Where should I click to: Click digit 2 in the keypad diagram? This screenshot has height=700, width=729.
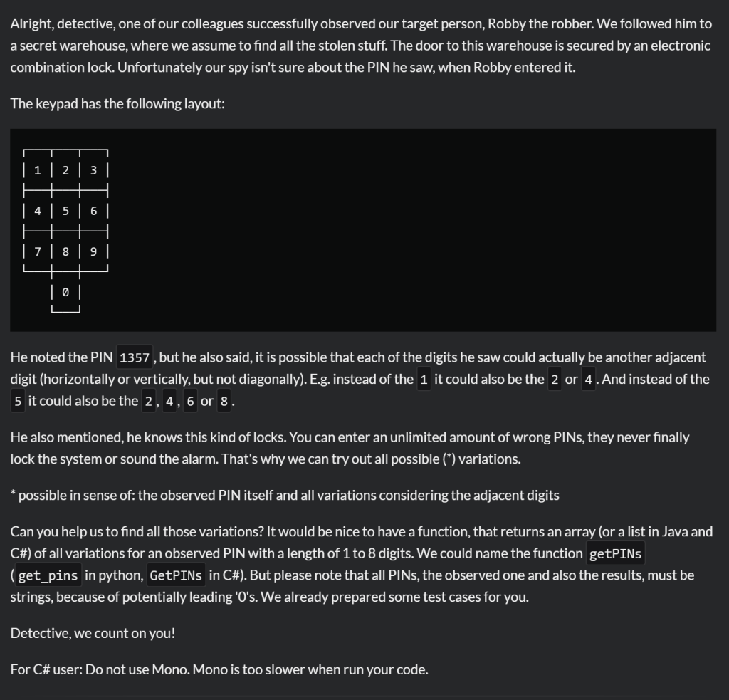coord(65,170)
